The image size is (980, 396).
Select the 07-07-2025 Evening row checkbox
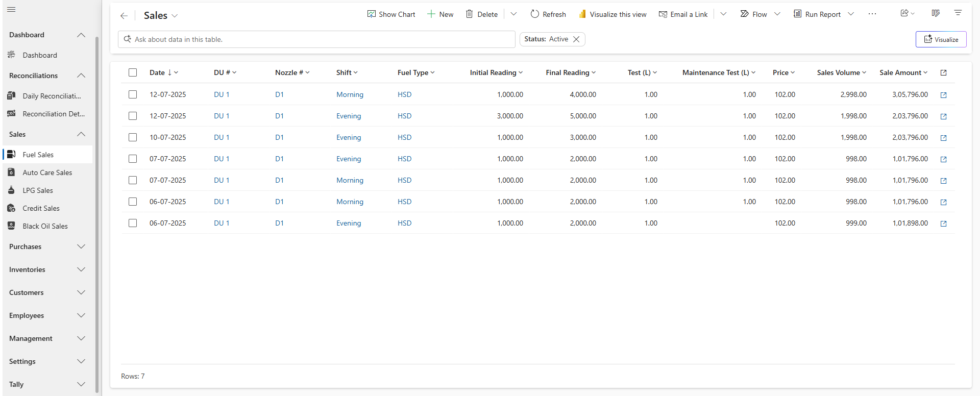click(x=133, y=159)
